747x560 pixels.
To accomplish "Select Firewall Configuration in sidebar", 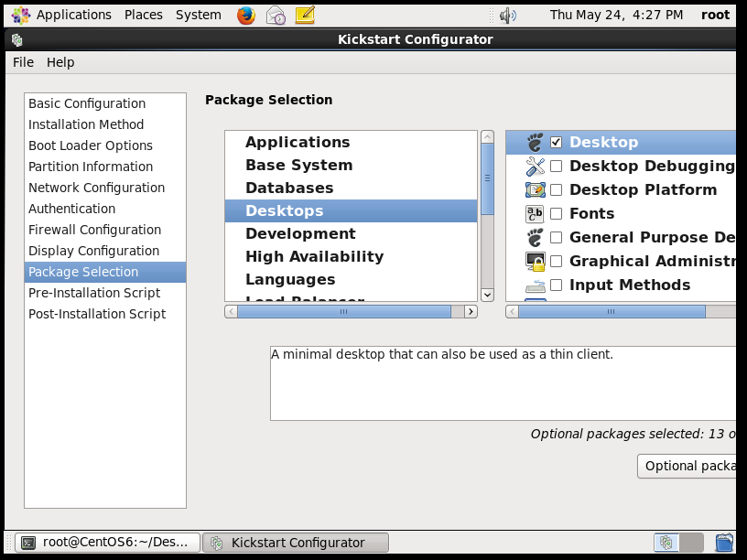I will 104,230.
